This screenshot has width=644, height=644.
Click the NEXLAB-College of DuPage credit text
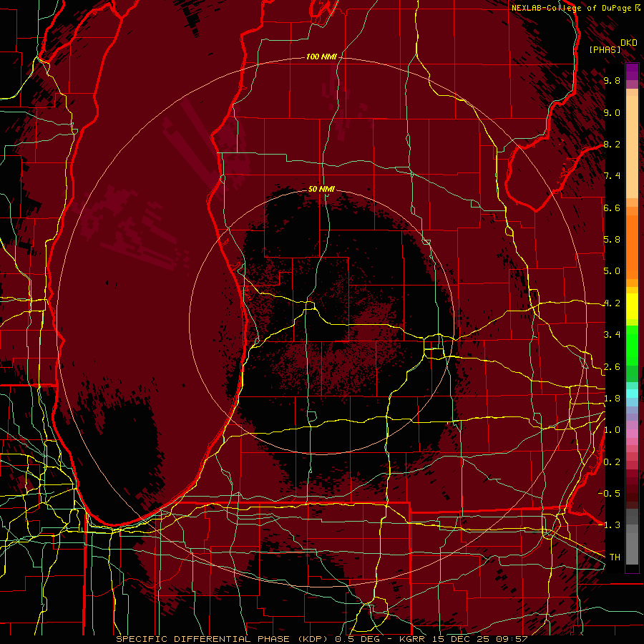coord(571,8)
